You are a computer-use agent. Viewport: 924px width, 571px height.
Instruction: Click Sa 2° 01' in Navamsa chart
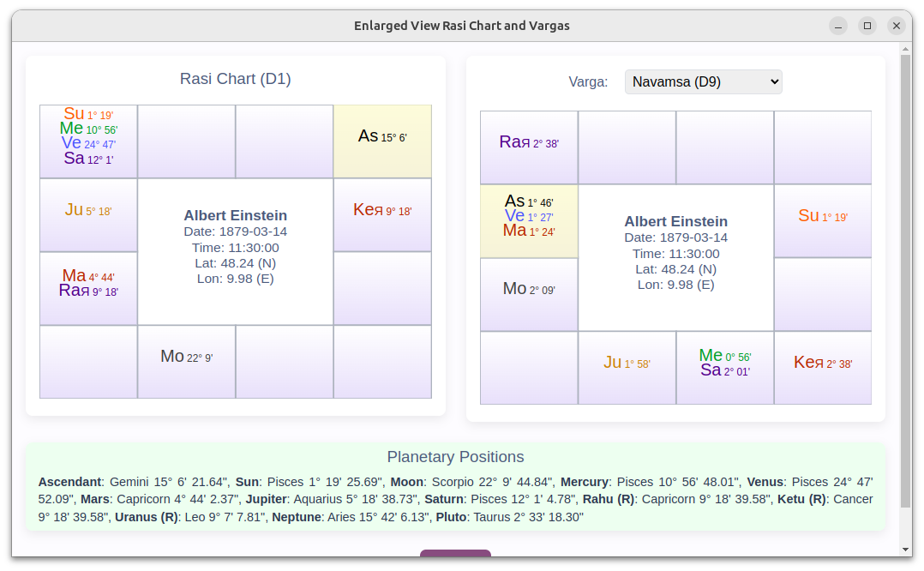point(725,370)
